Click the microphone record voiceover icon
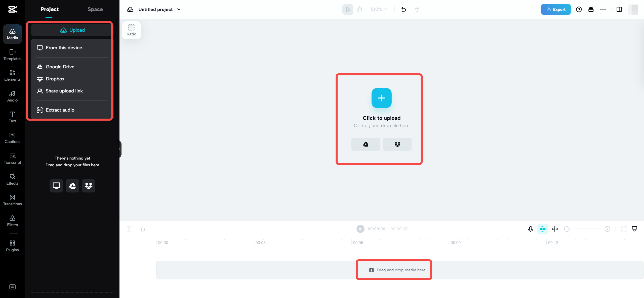Screen dimensions: 644x298 pyautogui.click(x=530, y=229)
